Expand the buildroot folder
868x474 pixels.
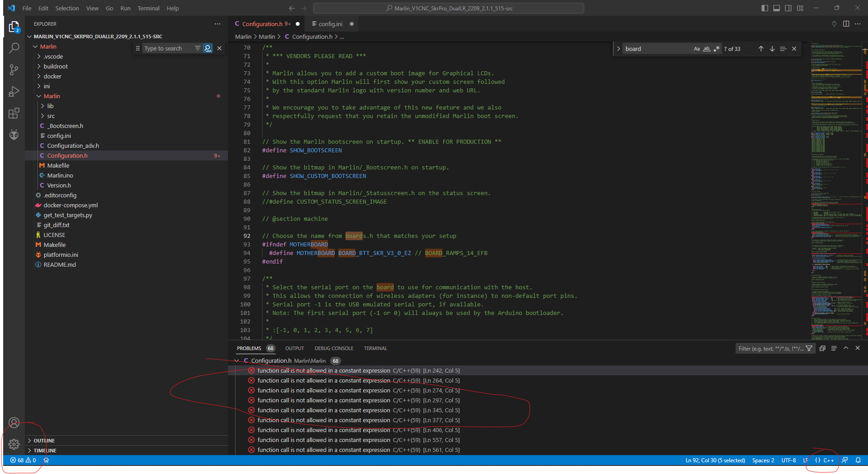click(x=55, y=66)
